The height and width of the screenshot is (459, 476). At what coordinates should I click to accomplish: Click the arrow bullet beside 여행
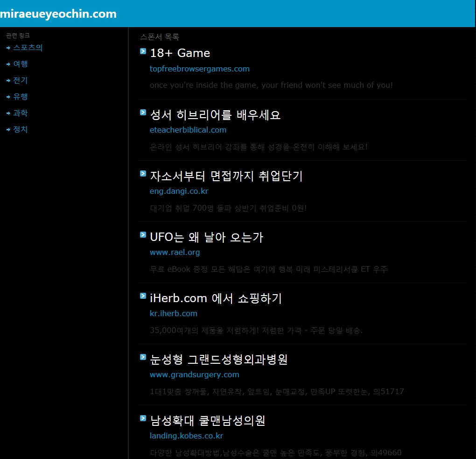click(x=8, y=64)
